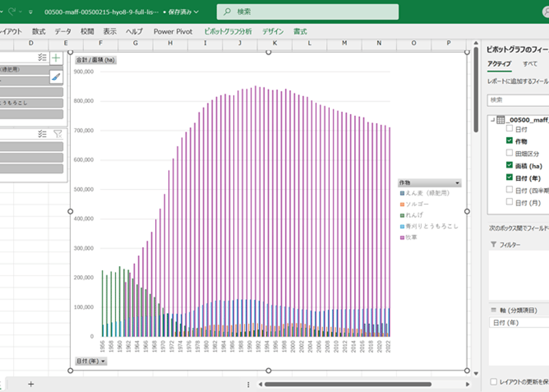Switch to アクティブ field list tab

[499, 64]
